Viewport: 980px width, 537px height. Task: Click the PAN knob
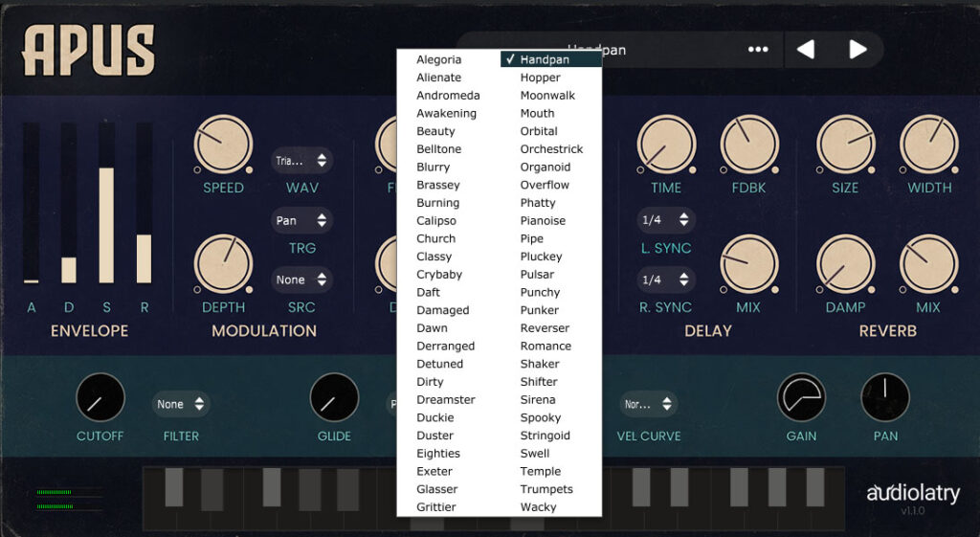[885, 397]
